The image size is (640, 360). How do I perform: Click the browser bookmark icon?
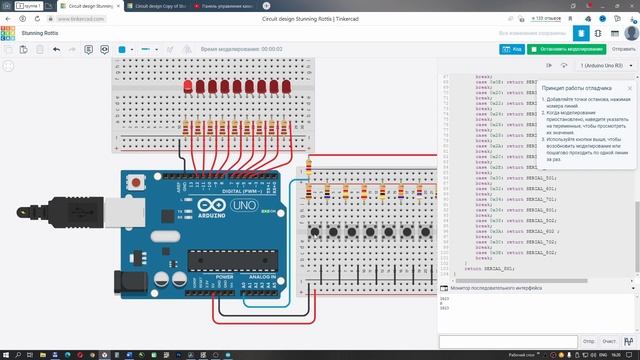570,19
